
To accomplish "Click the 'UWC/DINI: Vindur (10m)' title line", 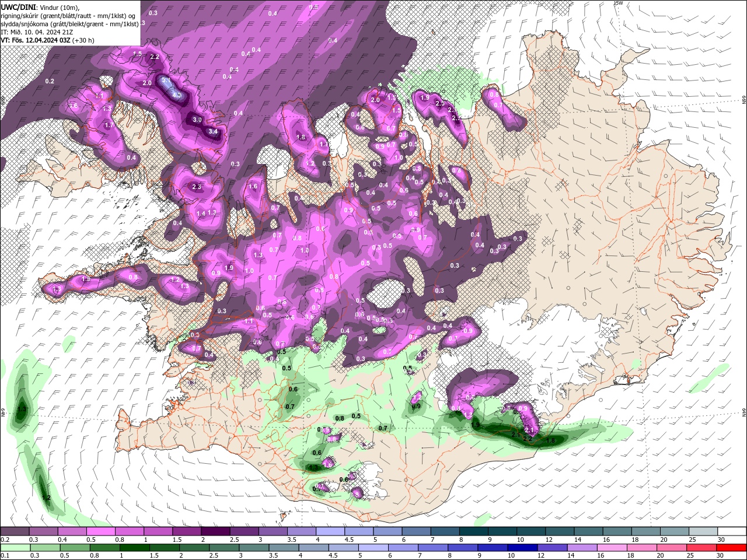I will [40, 6].
